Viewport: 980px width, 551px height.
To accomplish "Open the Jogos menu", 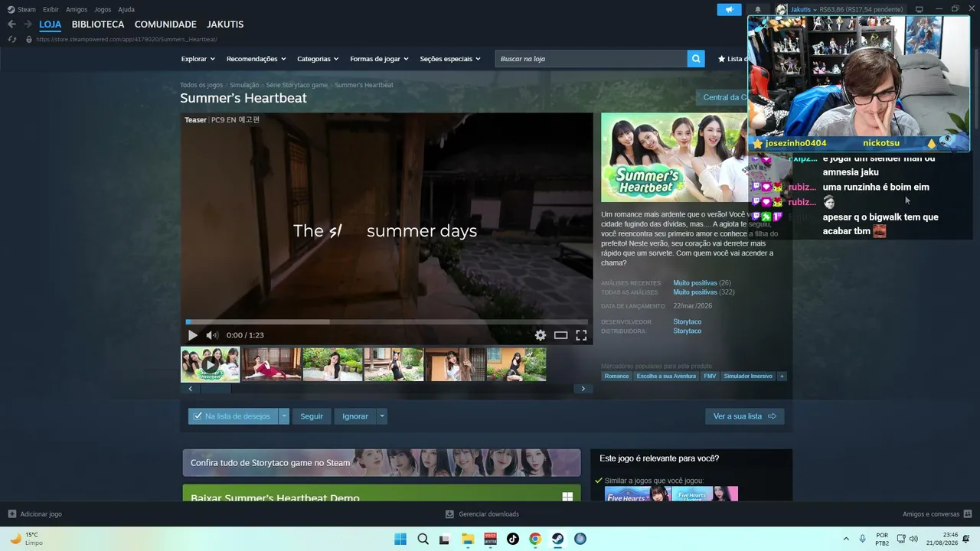I will [103, 9].
